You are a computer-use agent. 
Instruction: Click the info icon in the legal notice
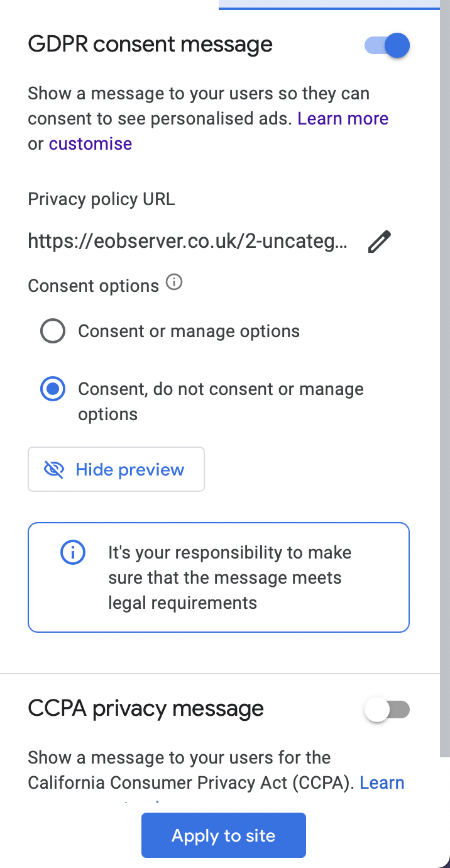[x=72, y=552]
